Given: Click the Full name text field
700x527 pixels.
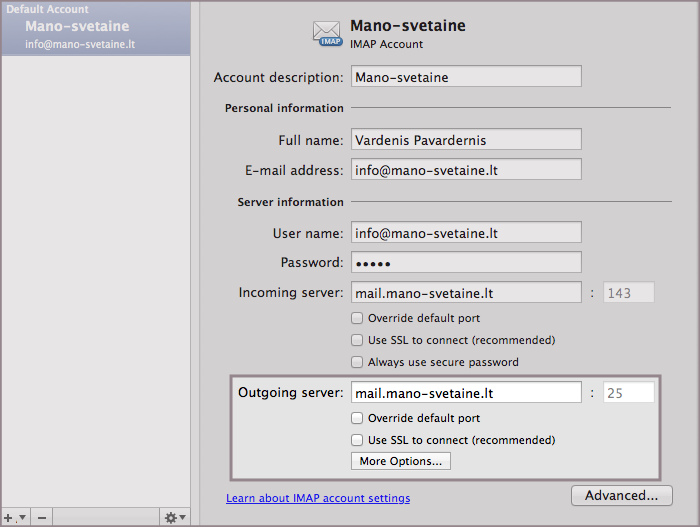Looking at the screenshot, I should click(465, 140).
